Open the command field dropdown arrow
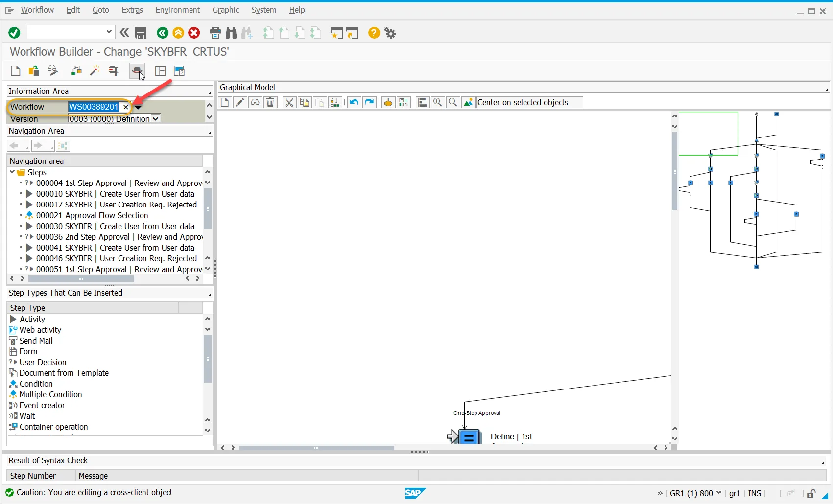 [109, 32]
